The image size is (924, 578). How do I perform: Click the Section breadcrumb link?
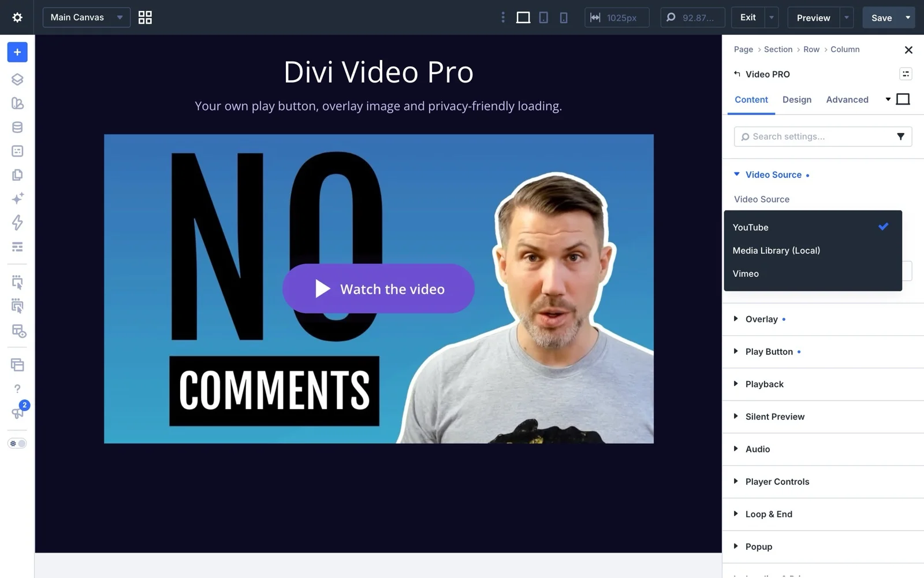tap(778, 49)
